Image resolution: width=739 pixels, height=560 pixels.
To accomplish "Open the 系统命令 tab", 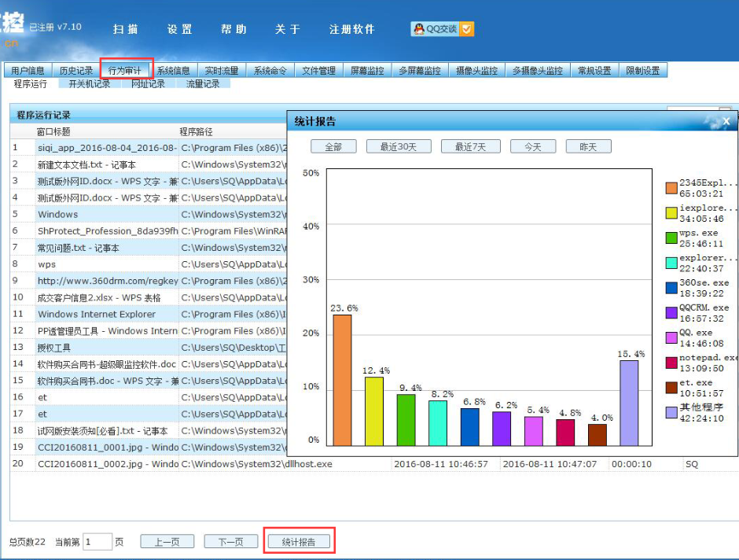I will point(270,71).
